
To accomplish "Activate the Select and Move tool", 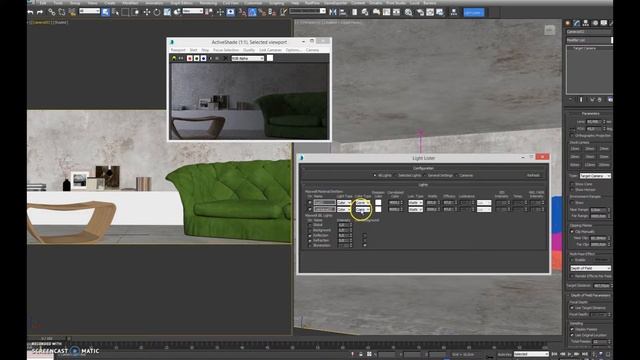I will click(x=147, y=12).
